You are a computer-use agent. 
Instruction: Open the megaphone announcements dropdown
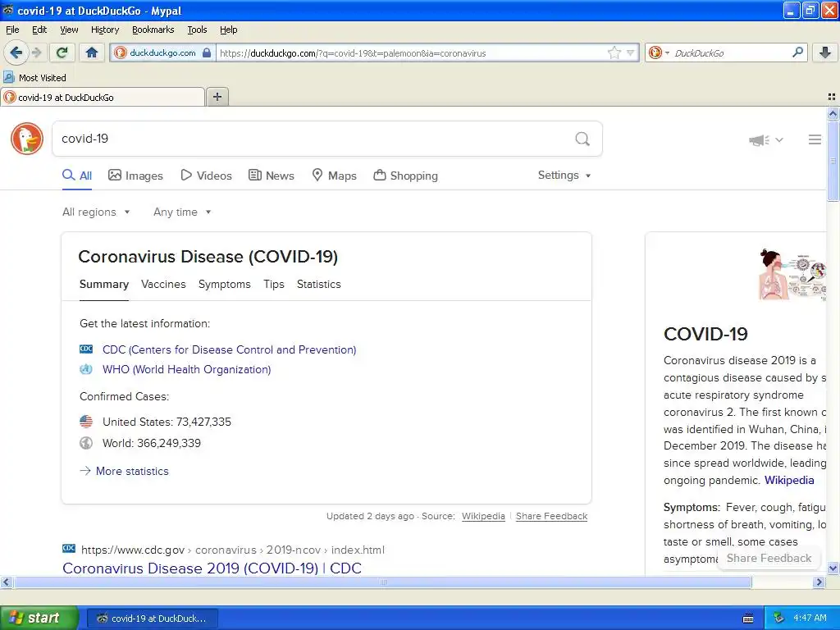pos(766,139)
